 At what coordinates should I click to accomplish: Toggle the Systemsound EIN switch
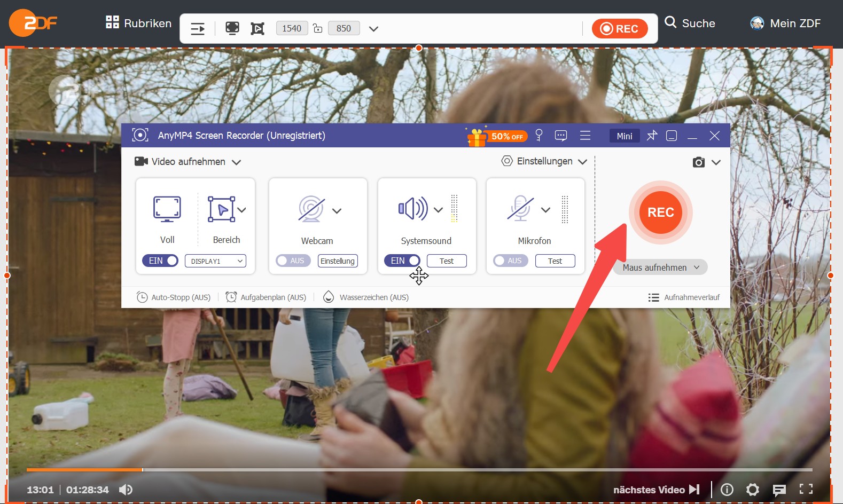coord(402,261)
